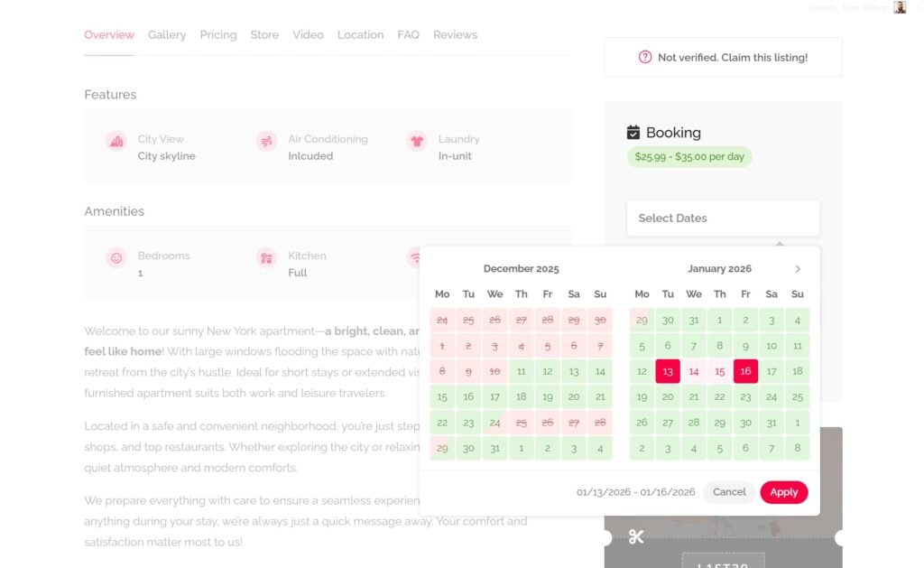Pick January 13 start date

pyautogui.click(x=668, y=371)
